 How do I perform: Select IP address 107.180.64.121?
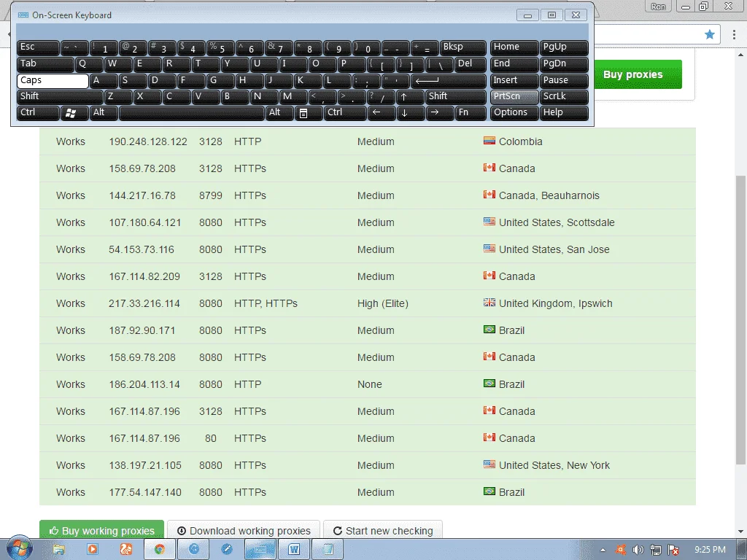(x=145, y=222)
